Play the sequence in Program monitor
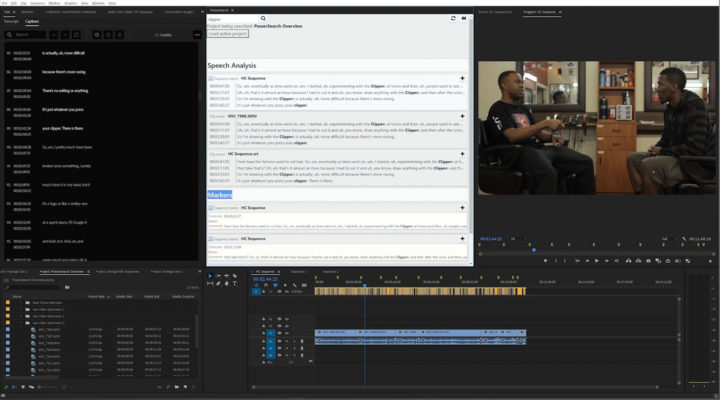The image size is (720, 400). 596,261
